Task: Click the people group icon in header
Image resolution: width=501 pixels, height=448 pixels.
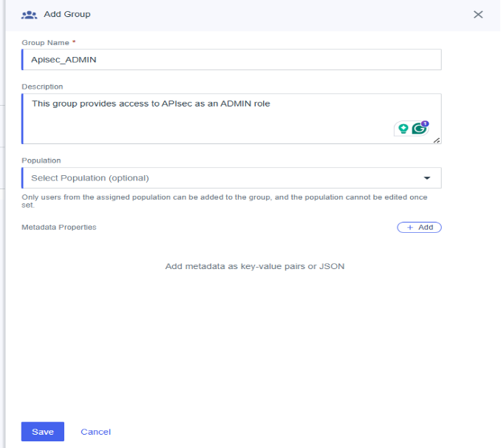Action: coord(30,15)
